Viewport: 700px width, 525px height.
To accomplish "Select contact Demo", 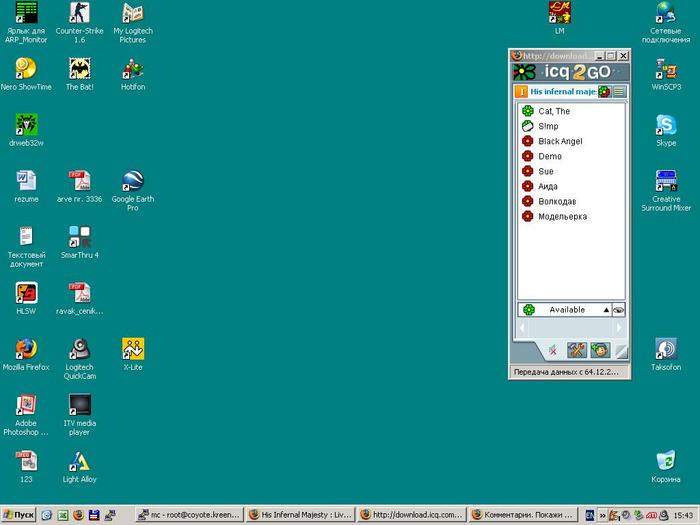I will (571, 156).
